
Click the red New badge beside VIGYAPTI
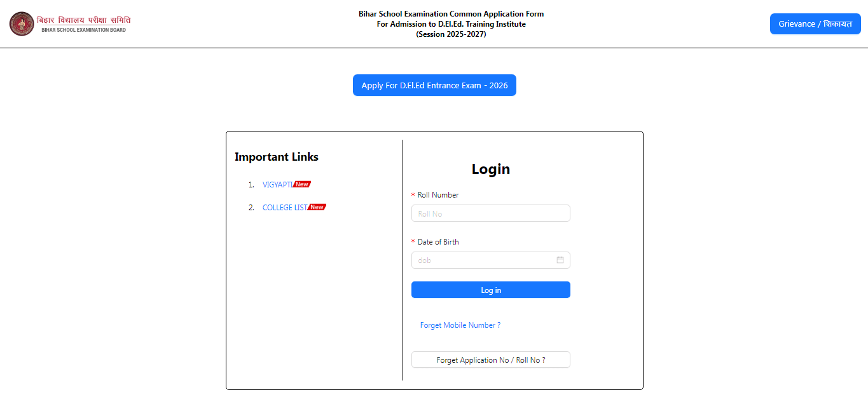tap(302, 184)
